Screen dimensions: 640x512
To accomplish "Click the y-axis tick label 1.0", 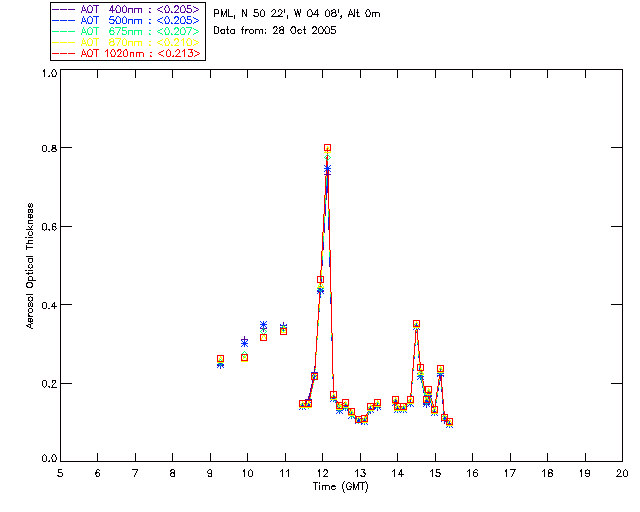I will tap(49, 73).
